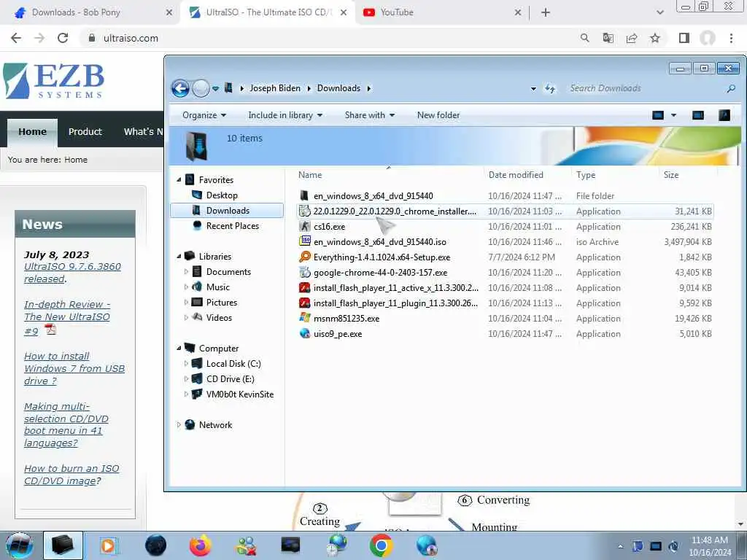Click the Explorer help icon
The image size is (747, 560).
tap(724, 115)
